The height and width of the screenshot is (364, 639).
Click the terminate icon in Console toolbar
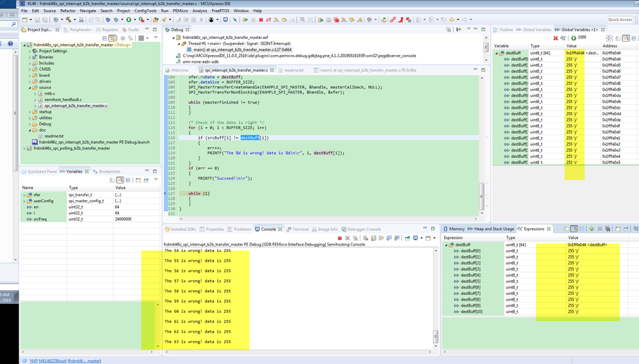[x=339, y=238]
